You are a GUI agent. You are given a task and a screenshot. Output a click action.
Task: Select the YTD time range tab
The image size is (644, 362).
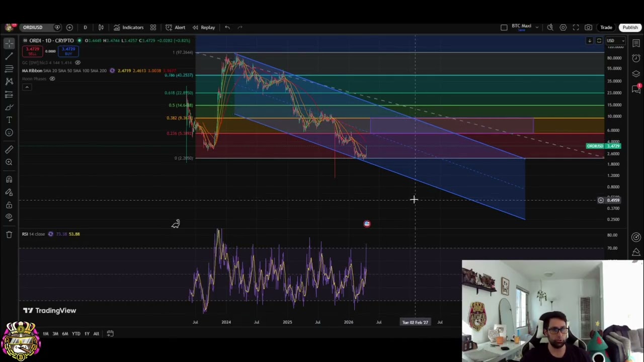click(76, 334)
